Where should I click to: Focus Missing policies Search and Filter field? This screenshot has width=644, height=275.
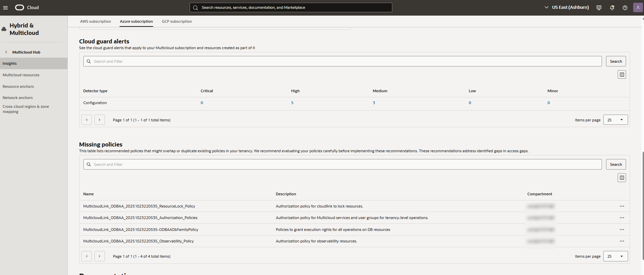coord(342,164)
